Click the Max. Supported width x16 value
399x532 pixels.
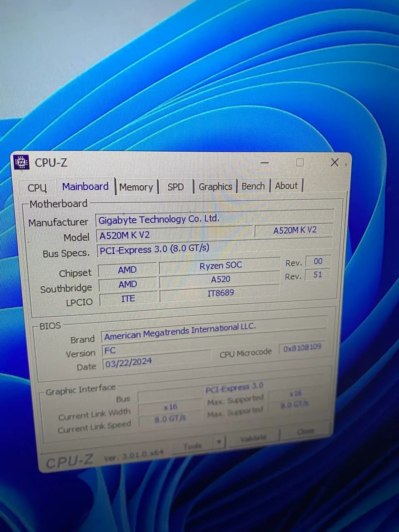295,393
